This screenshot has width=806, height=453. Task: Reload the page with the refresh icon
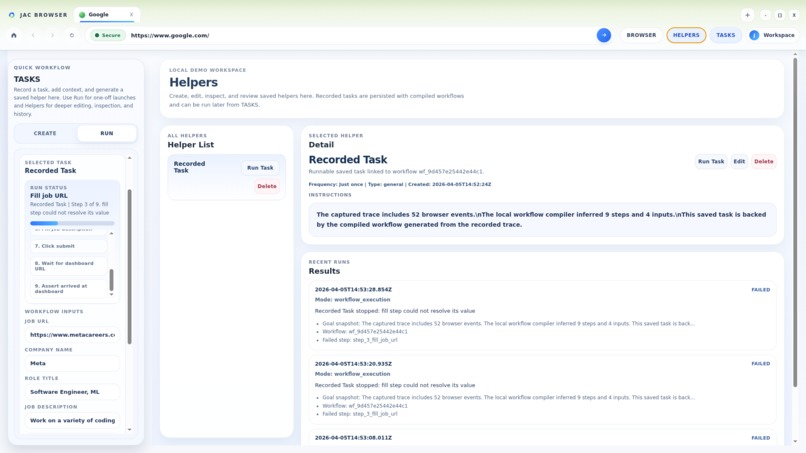(72, 35)
